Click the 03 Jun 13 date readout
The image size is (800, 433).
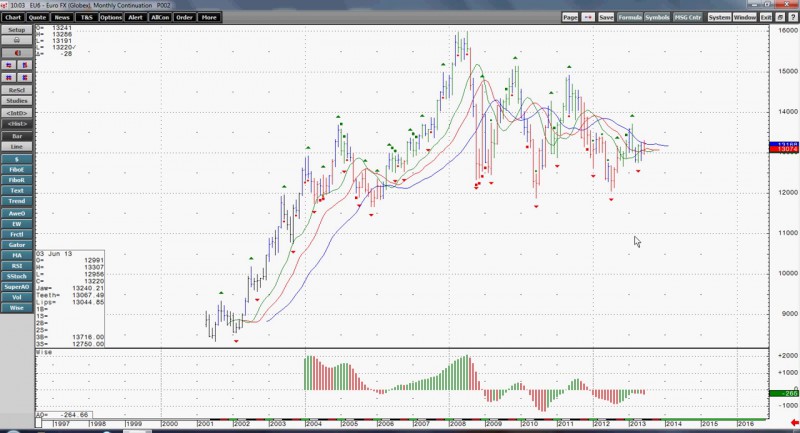pyautogui.click(x=54, y=253)
